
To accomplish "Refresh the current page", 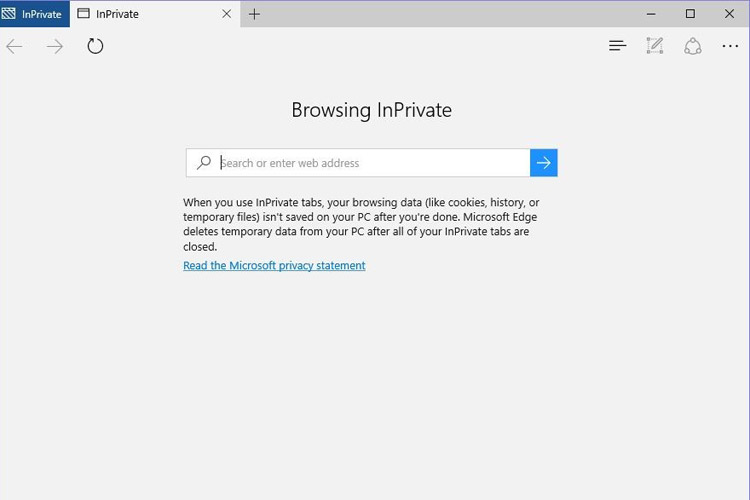I will click(95, 46).
